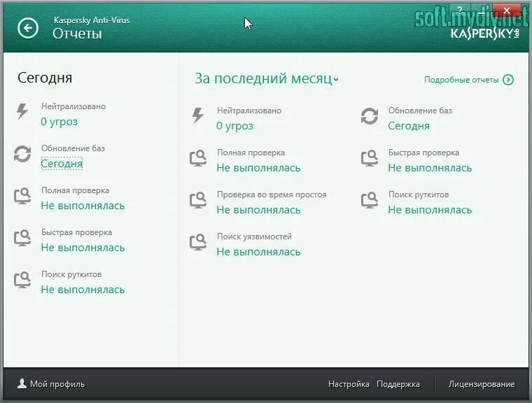Screen dimensions: 532x403
Task: Click Не выполнялась under left Полная проверка
Action: point(83,206)
